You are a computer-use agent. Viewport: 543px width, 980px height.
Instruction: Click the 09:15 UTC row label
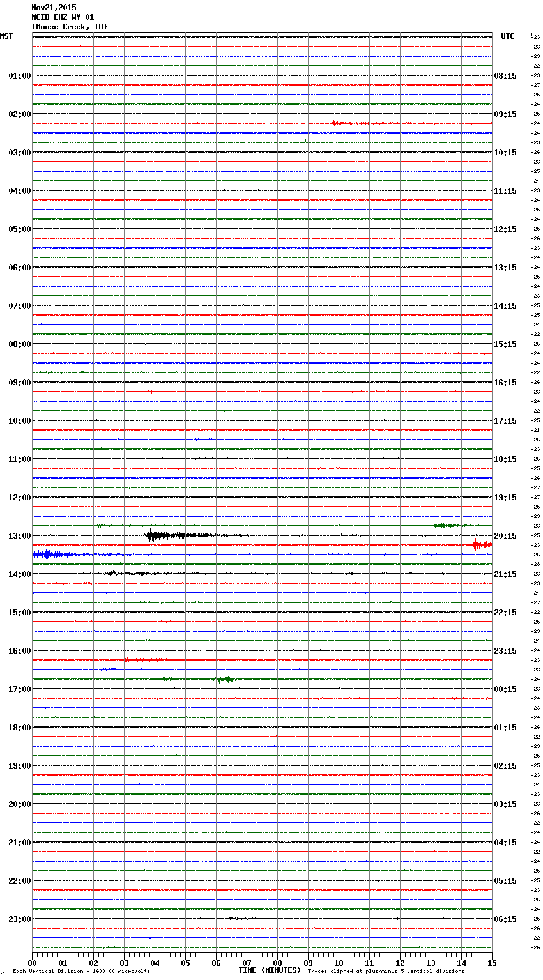click(x=505, y=114)
